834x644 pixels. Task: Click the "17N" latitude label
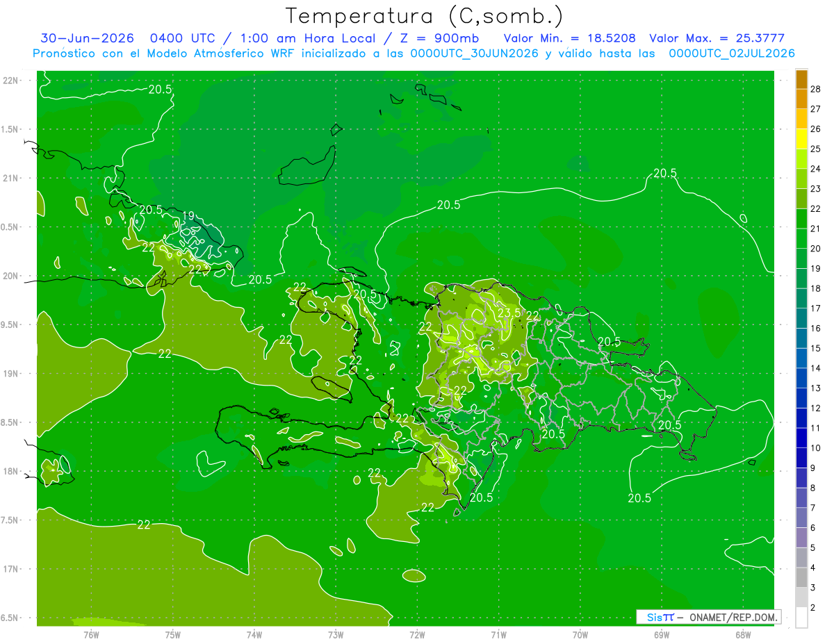point(11,570)
